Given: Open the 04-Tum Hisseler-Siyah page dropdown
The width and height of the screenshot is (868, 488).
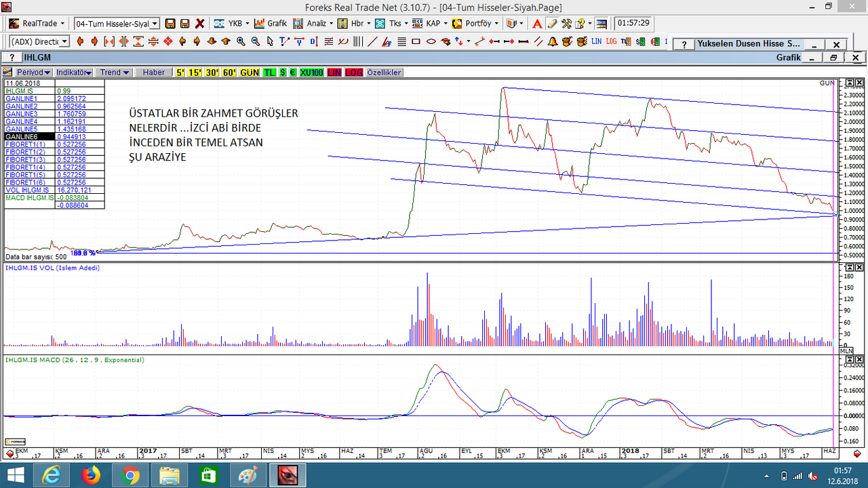Looking at the screenshot, I should pos(154,24).
